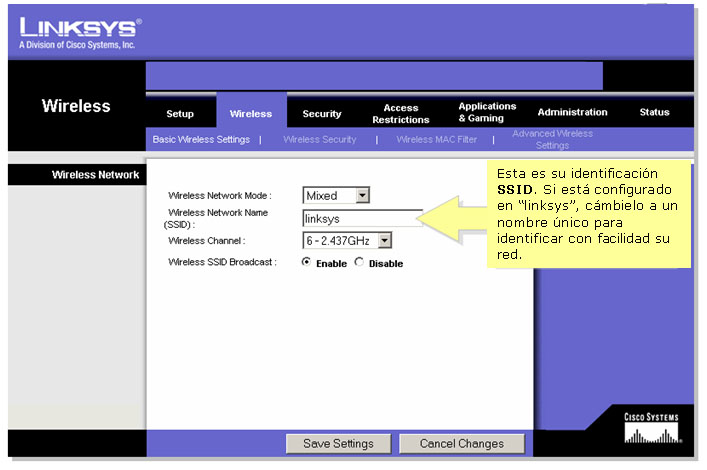Open Wireless MAC Filter subtab
The height and width of the screenshot is (470, 707).
pyautogui.click(x=436, y=140)
